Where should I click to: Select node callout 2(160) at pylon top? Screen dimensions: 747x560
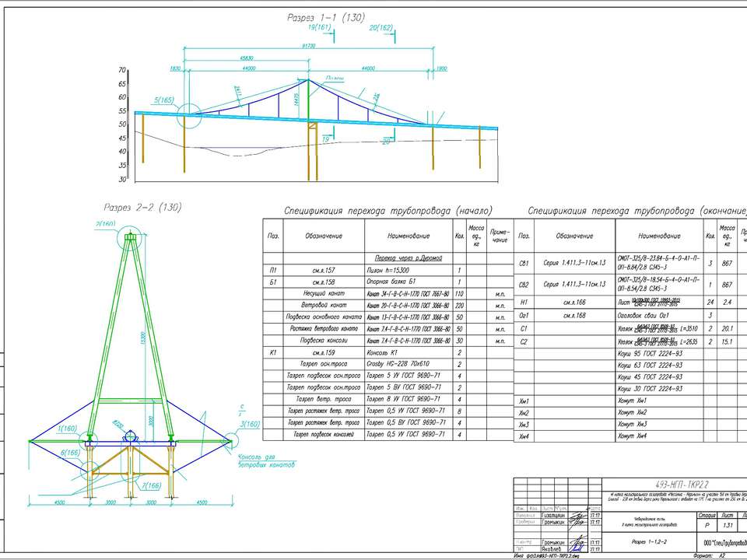point(105,224)
